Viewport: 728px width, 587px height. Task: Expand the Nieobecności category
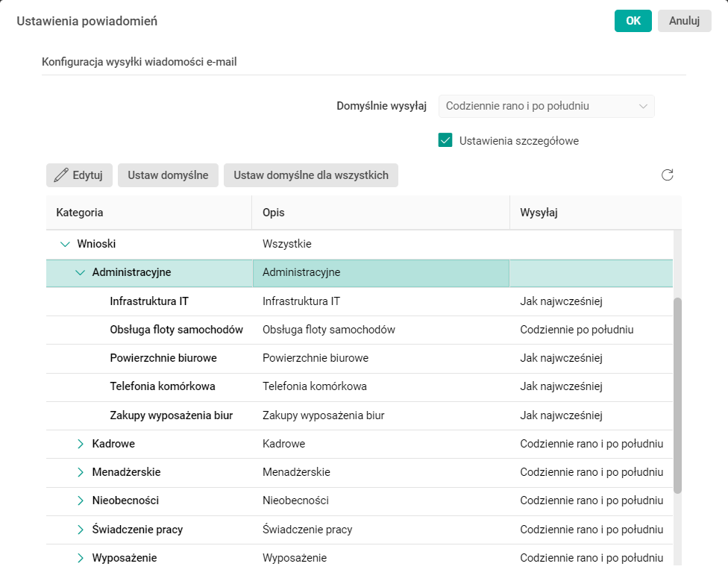coord(81,500)
